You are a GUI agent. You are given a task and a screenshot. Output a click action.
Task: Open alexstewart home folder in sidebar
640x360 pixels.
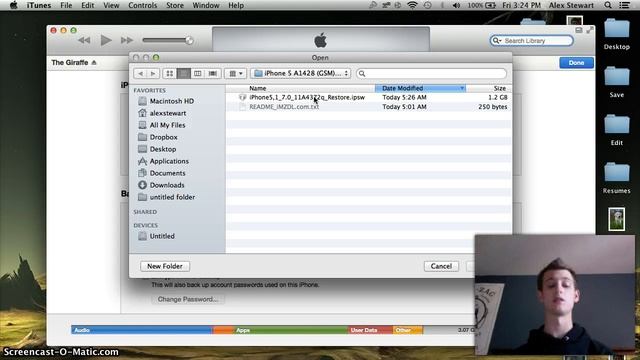[167, 113]
